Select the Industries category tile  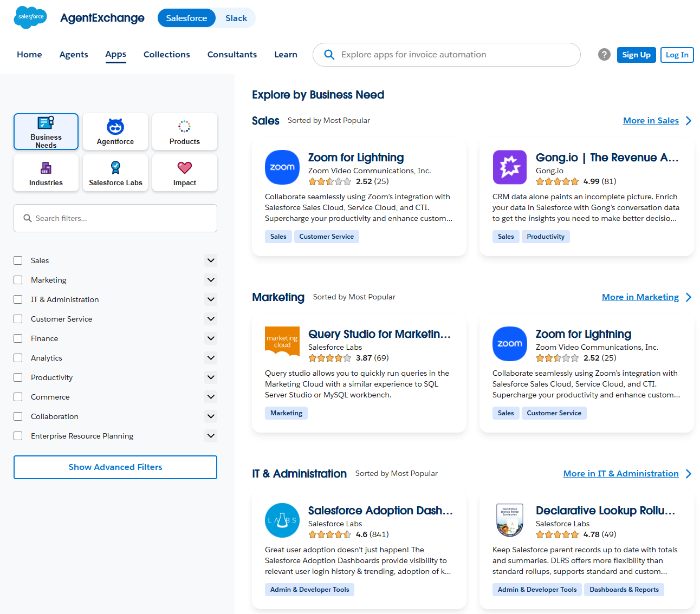(46, 173)
